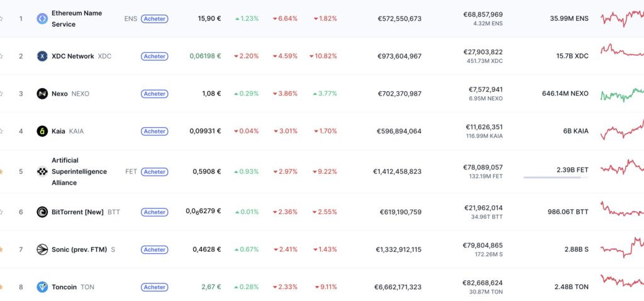Open the Nexo 7-day price chart
This screenshot has width=644, height=301.
621,94
